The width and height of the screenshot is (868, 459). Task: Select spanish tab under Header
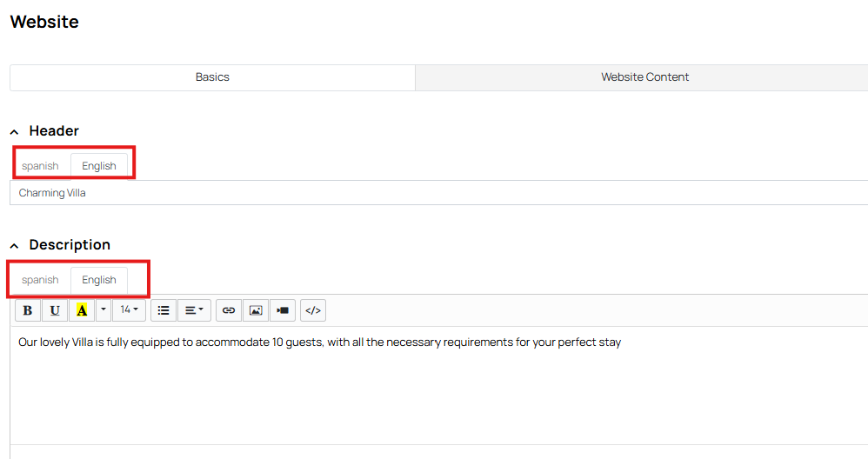point(40,166)
